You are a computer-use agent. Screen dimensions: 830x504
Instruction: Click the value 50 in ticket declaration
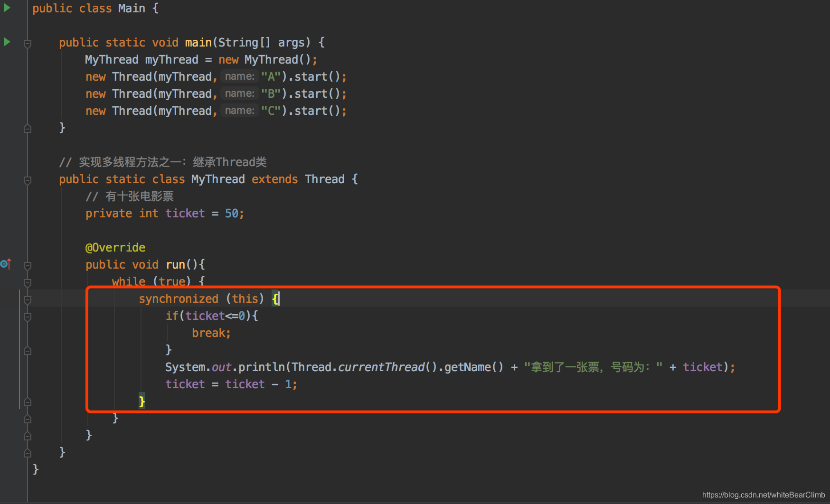click(x=232, y=214)
